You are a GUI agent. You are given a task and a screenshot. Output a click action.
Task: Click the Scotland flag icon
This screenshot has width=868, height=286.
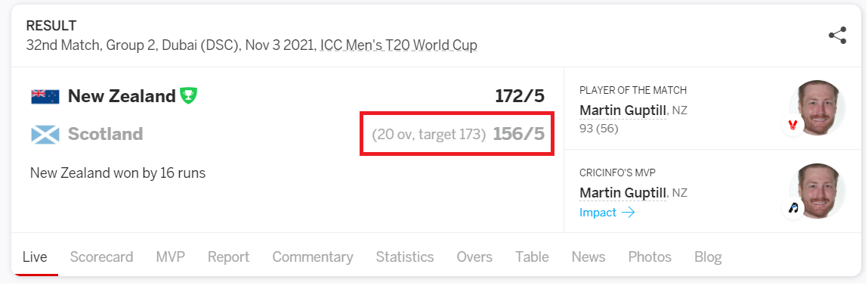point(45,135)
